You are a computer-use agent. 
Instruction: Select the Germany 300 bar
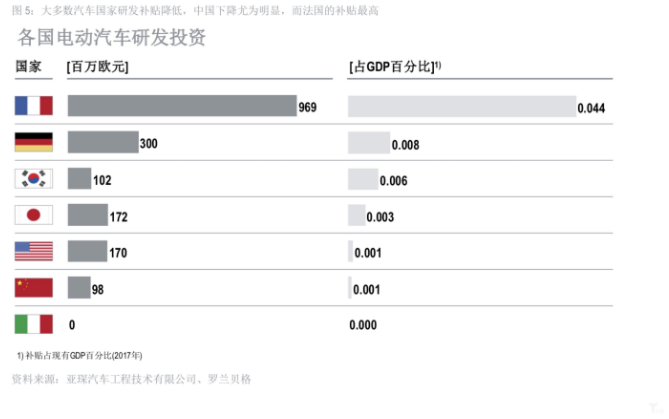click(x=103, y=142)
